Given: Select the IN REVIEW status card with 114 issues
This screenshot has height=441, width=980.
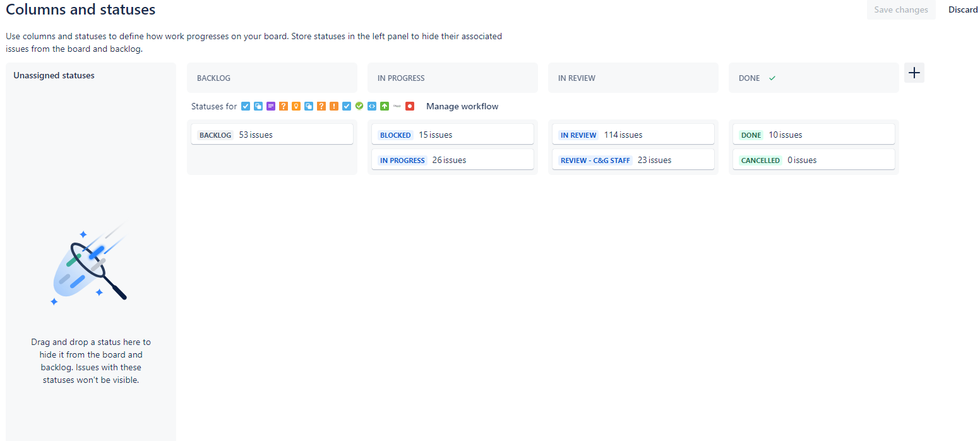Looking at the screenshot, I should pyautogui.click(x=633, y=135).
